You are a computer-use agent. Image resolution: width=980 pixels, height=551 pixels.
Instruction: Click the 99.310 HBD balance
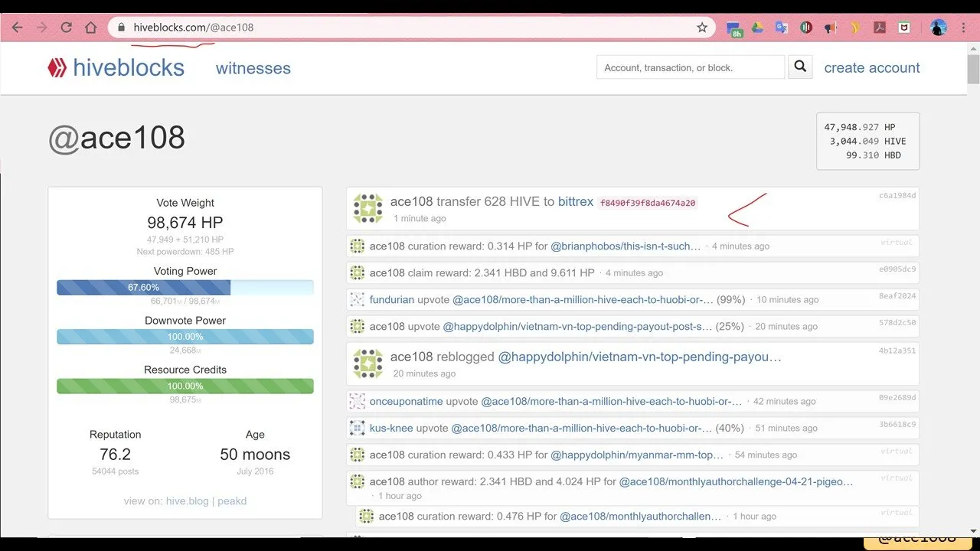click(x=874, y=155)
